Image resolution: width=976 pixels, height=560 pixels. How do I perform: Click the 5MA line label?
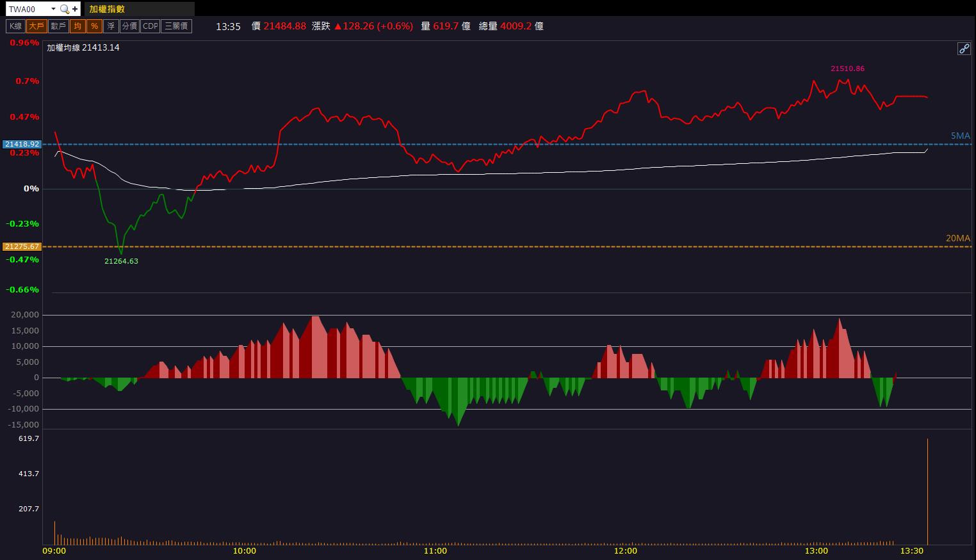point(960,136)
